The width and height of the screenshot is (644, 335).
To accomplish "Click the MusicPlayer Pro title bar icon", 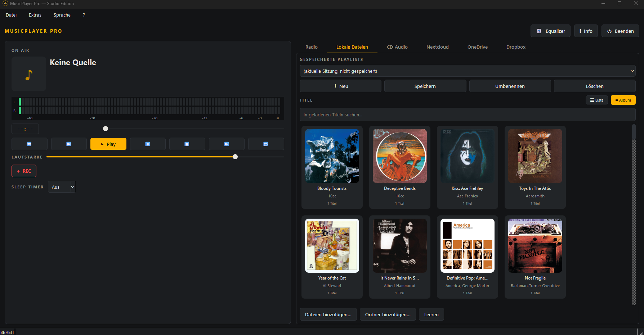I will 5,3.
